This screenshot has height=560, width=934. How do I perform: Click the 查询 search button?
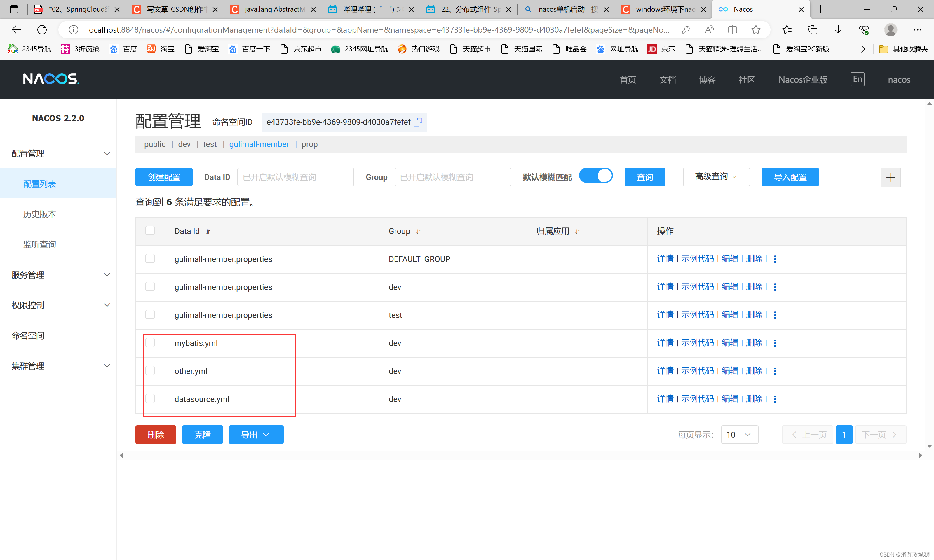(x=644, y=177)
